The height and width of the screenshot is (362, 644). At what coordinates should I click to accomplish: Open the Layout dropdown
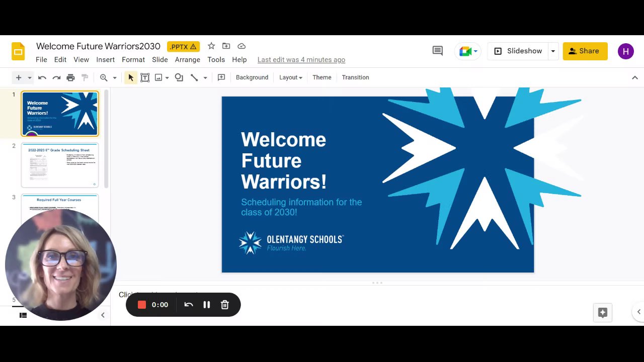pyautogui.click(x=291, y=77)
